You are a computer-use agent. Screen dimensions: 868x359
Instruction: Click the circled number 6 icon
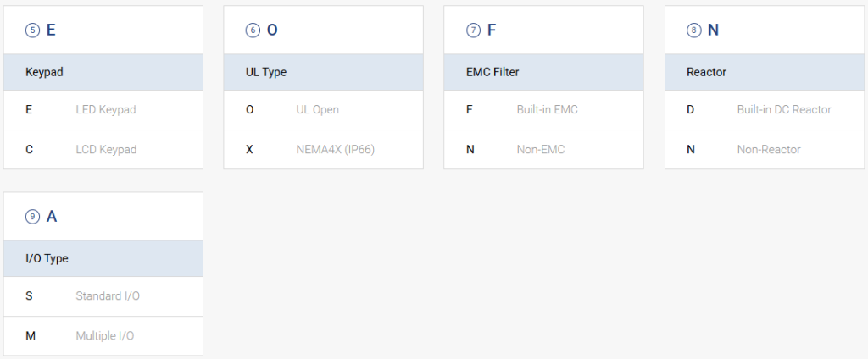click(x=253, y=30)
